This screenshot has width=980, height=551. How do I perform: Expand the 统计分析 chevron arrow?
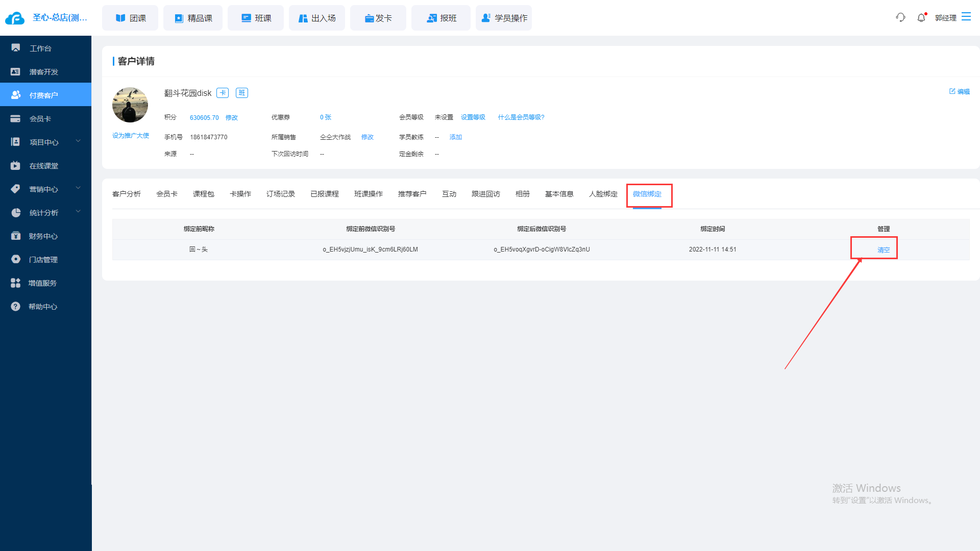[x=78, y=211]
